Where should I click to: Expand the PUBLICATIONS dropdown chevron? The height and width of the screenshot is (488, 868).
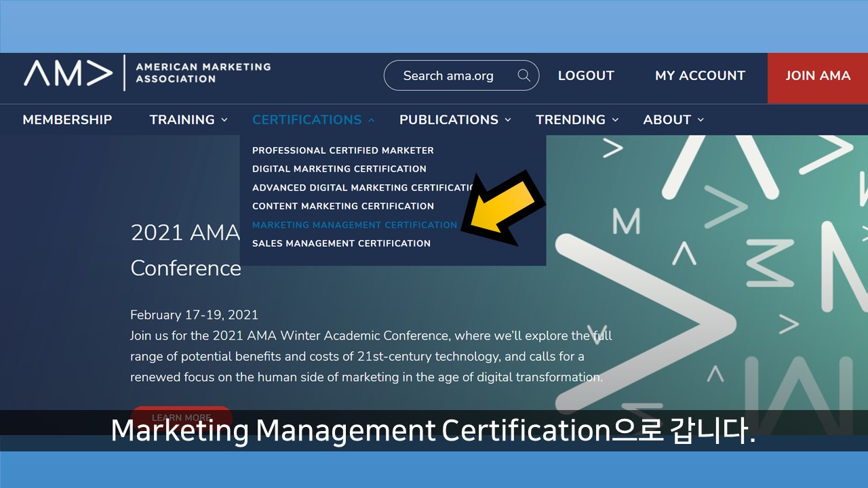(x=508, y=120)
